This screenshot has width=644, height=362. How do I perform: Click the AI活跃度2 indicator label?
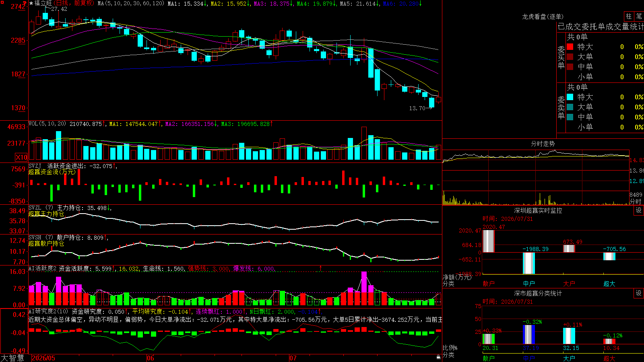point(43,268)
